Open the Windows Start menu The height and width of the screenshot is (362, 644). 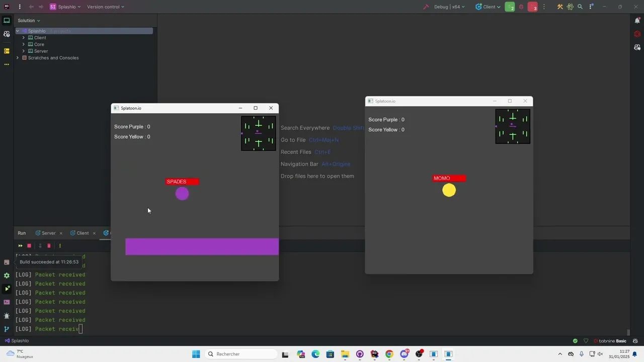196,354
